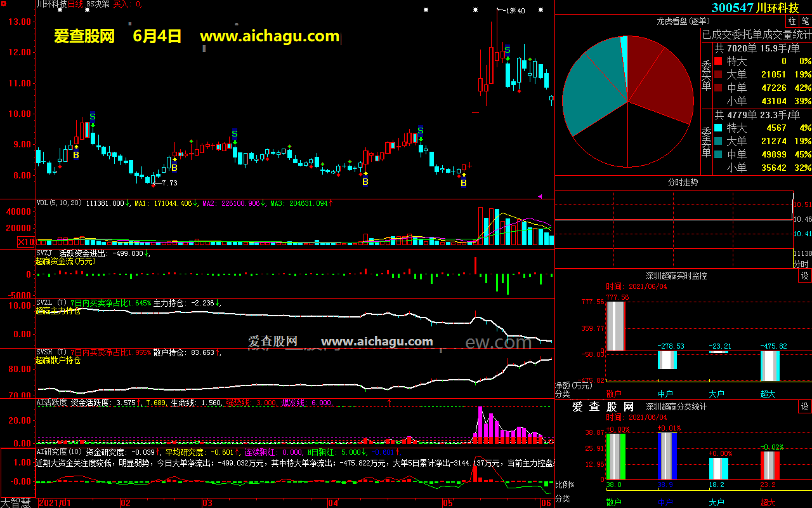Click the 分时走势 panel header
This screenshot has width=812, height=508.
click(683, 182)
